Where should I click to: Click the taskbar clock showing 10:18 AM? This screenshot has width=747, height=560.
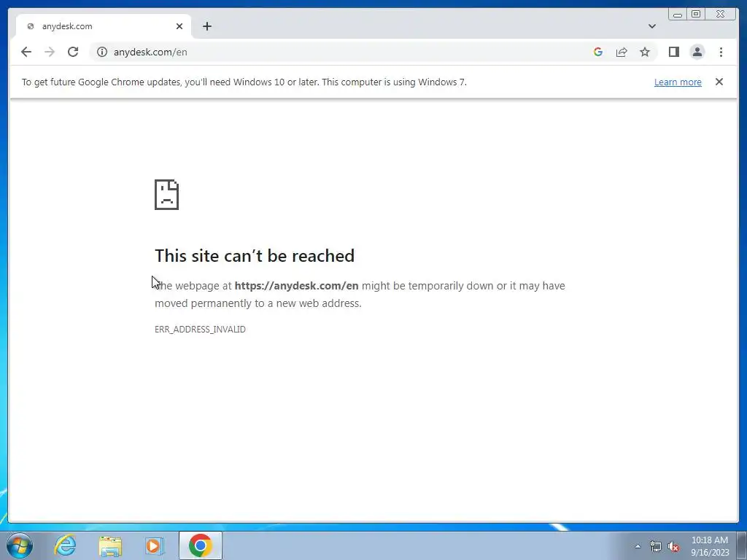click(x=710, y=546)
